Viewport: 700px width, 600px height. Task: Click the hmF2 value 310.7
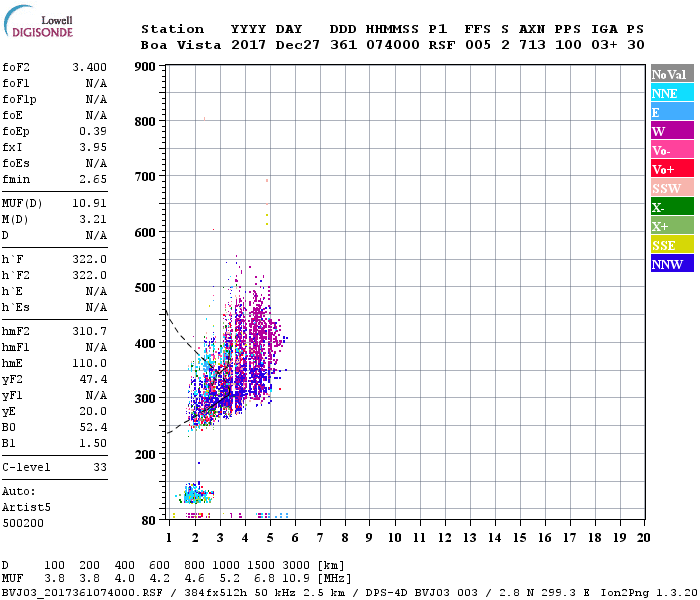click(89, 331)
